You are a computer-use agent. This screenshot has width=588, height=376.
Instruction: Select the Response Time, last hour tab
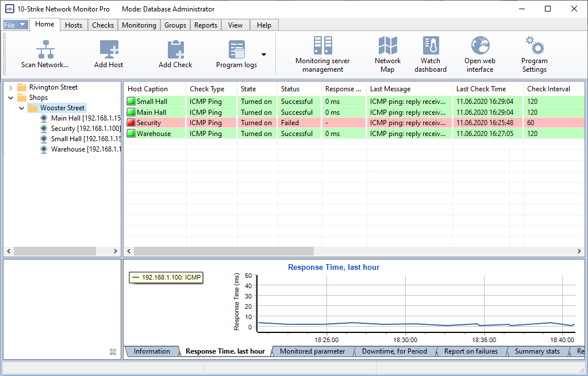click(225, 351)
